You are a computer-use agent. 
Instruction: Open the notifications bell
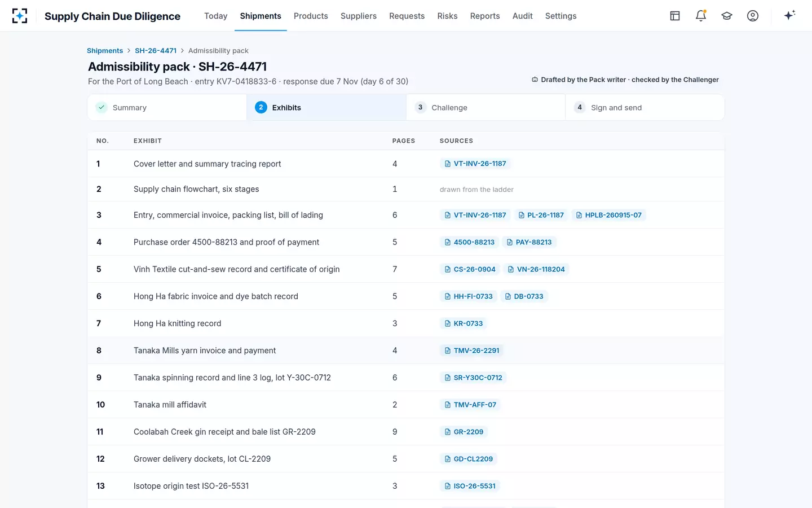coord(701,16)
